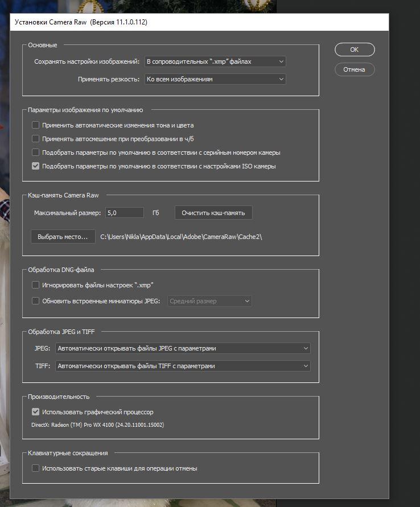This screenshot has width=420, height=507.
Task: Click the Максимальный размер cache field
Action: pos(125,213)
